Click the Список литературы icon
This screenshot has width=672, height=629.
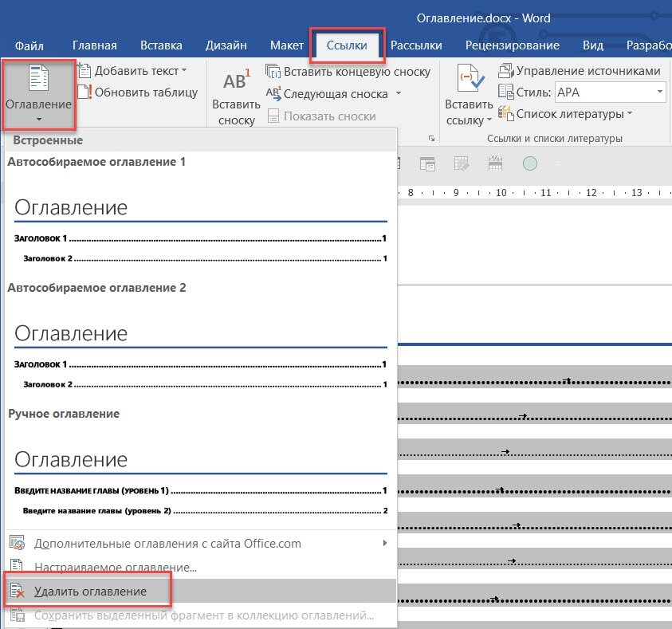tap(505, 113)
